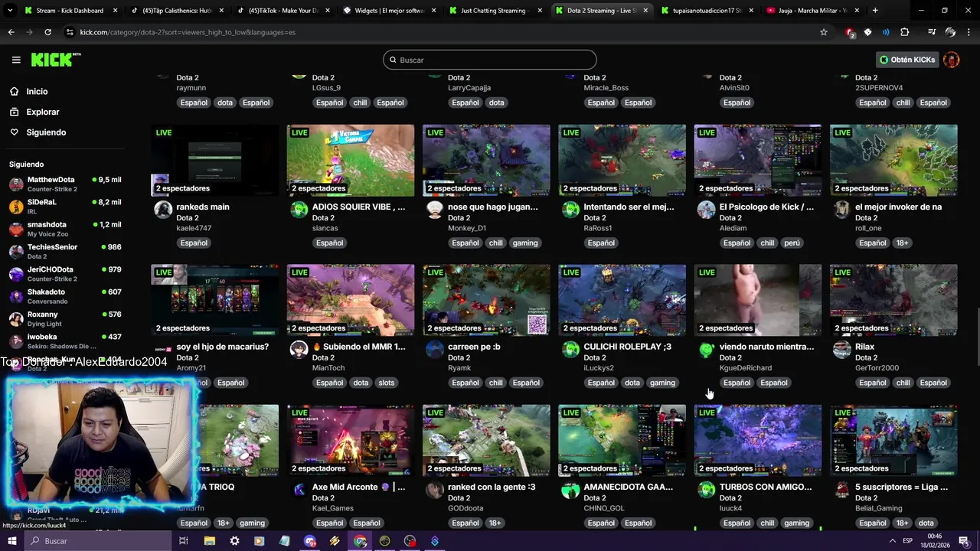Click the '18+' tag under roll_one
The image size is (980, 551).
coord(902,243)
